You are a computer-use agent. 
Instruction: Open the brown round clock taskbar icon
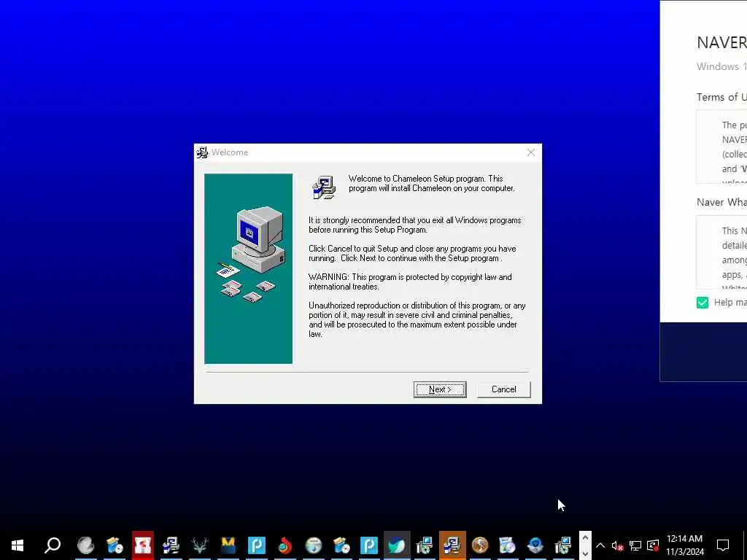pyautogui.click(x=480, y=545)
